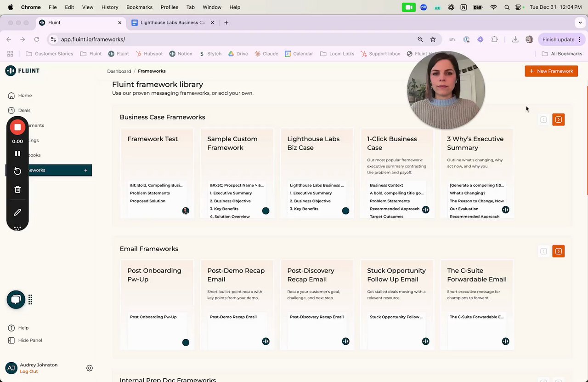Click the address bar URL field

click(x=230, y=40)
